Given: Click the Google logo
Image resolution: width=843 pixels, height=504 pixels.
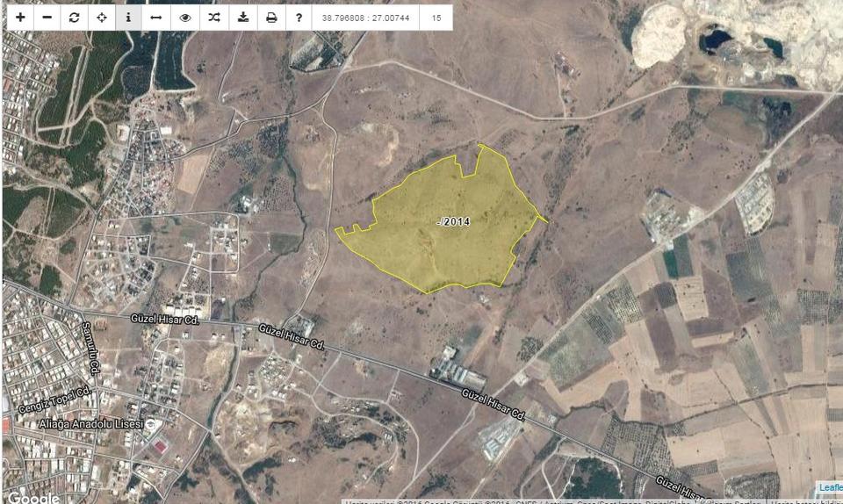Looking at the screenshot, I should (x=33, y=497).
